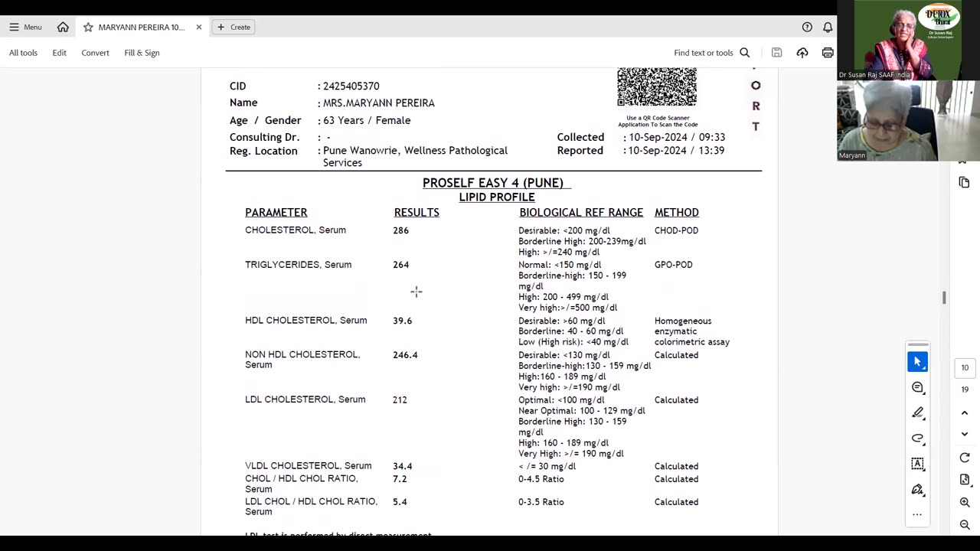Viewport: 980px width, 551px height.
Task: Click the print icon
Action: tap(828, 53)
